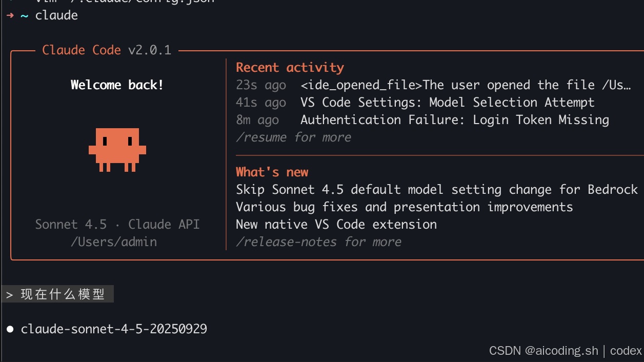Click the white bullet before the model response
Viewport: 644px width, 362px height.
(x=10, y=329)
